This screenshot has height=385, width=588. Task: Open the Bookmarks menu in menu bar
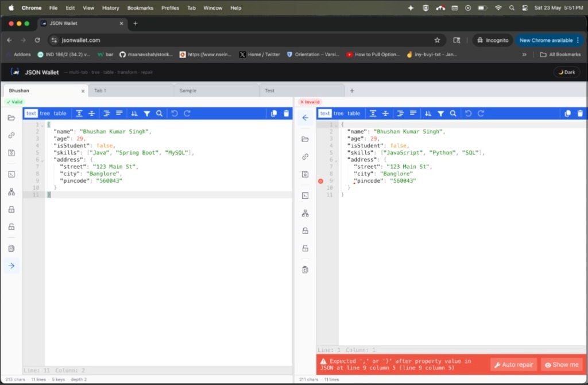click(x=140, y=8)
